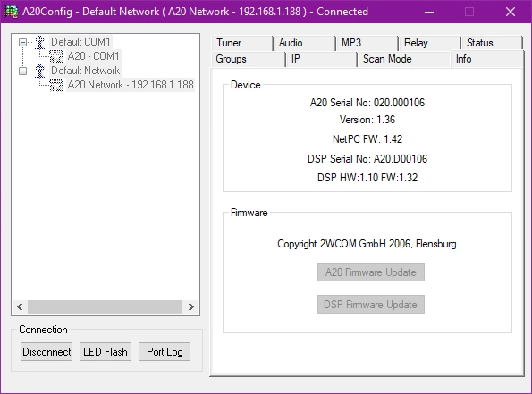
Task: Collapse the Default Network tree node
Action: tap(22, 71)
